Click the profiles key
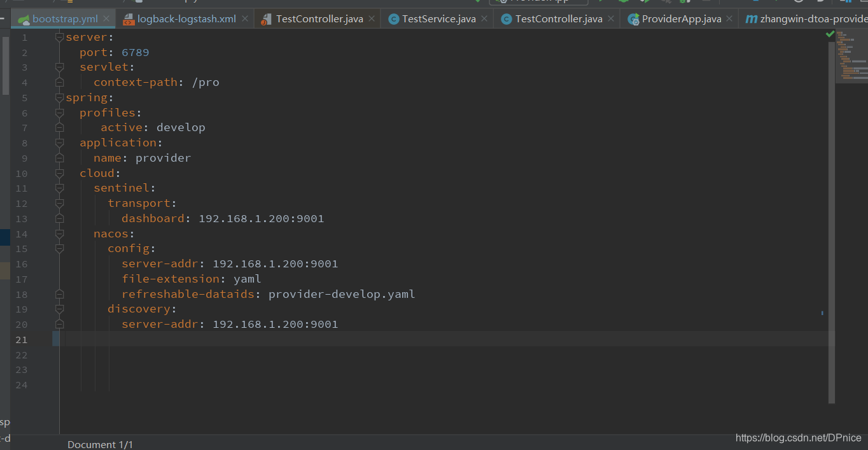This screenshot has width=868, height=450. [x=108, y=113]
